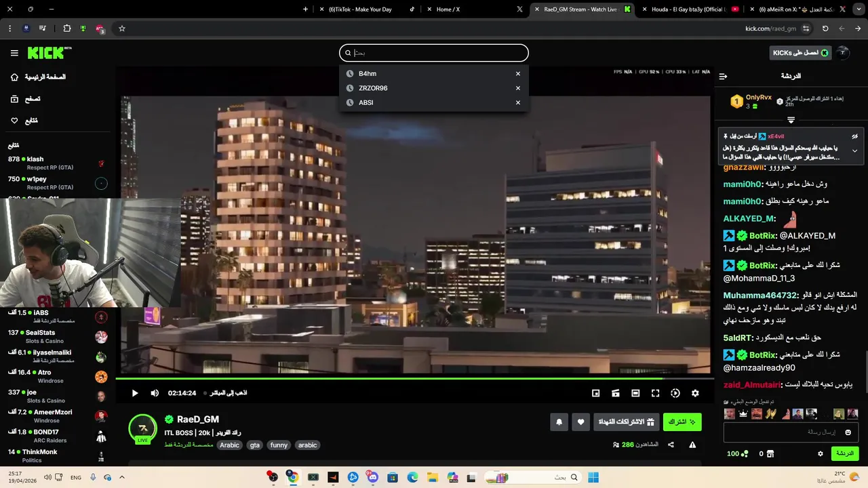Open the Kick hamburger menu

14,53
